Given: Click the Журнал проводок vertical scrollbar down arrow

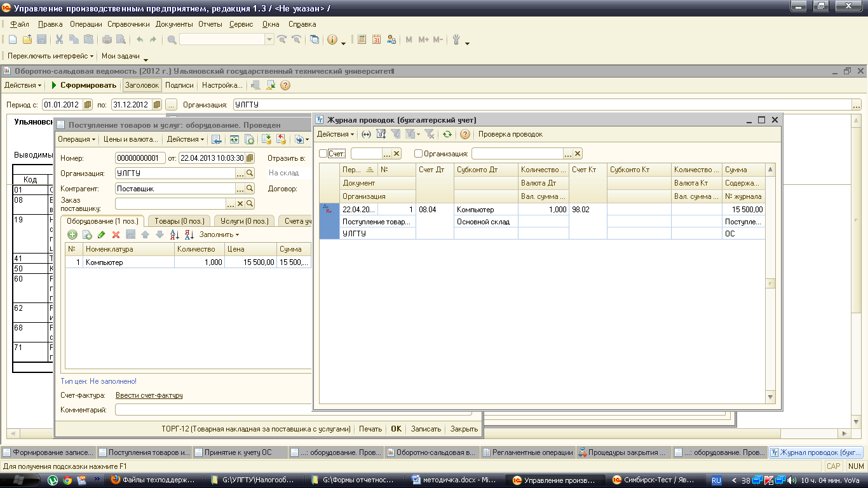Looking at the screenshot, I should [771, 397].
